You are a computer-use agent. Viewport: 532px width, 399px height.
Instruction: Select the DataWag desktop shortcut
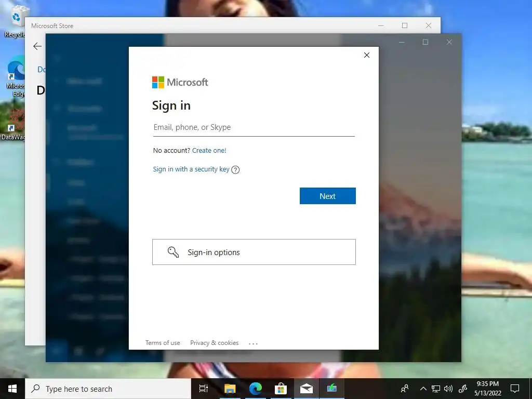[x=14, y=125]
